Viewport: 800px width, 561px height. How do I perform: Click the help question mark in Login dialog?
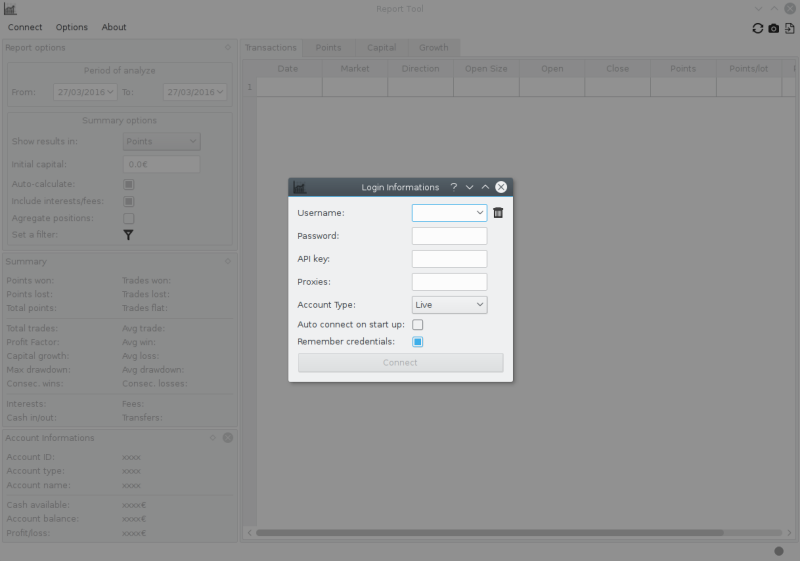pyautogui.click(x=453, y=187)
